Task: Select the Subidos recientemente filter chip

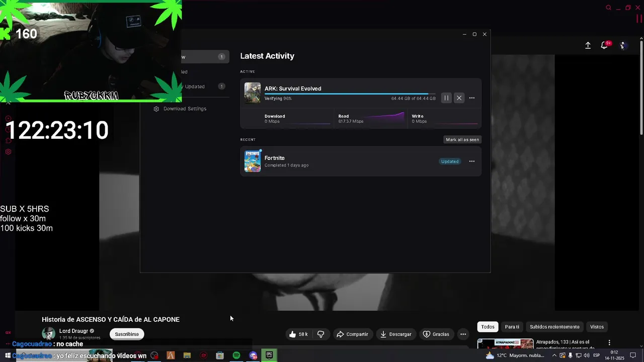Action: tap(554, 327)
